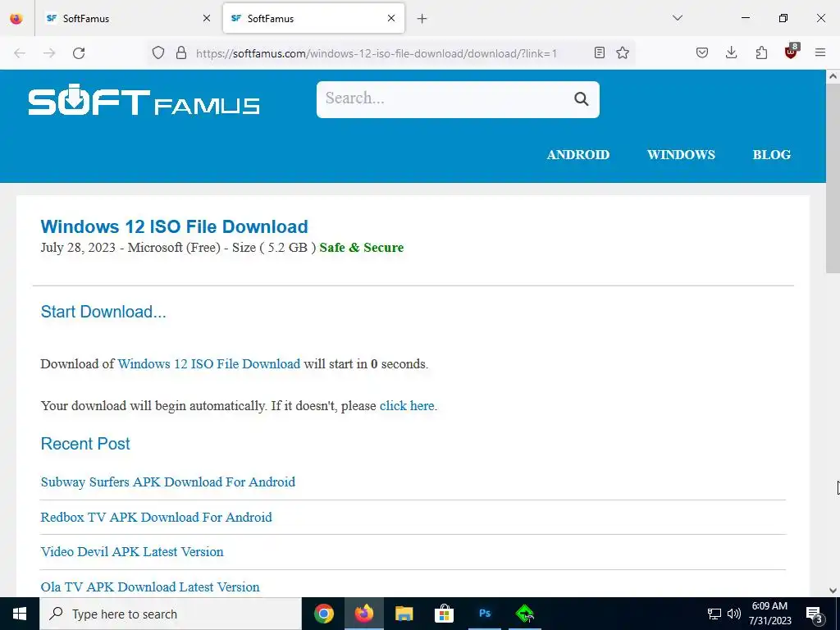The width and height of the screenshot is (840, 630).
Task: Click page scrollbar down arrow
Action: [833, 591]
